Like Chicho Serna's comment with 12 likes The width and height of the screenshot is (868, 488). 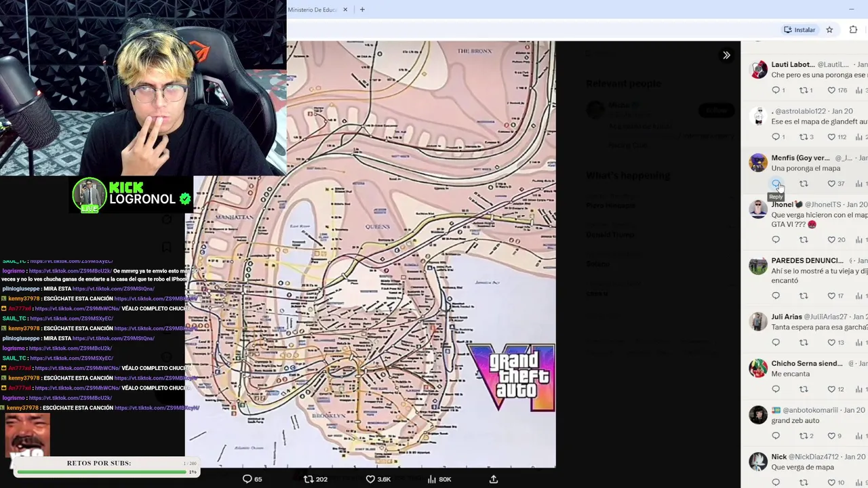point(835,389)
